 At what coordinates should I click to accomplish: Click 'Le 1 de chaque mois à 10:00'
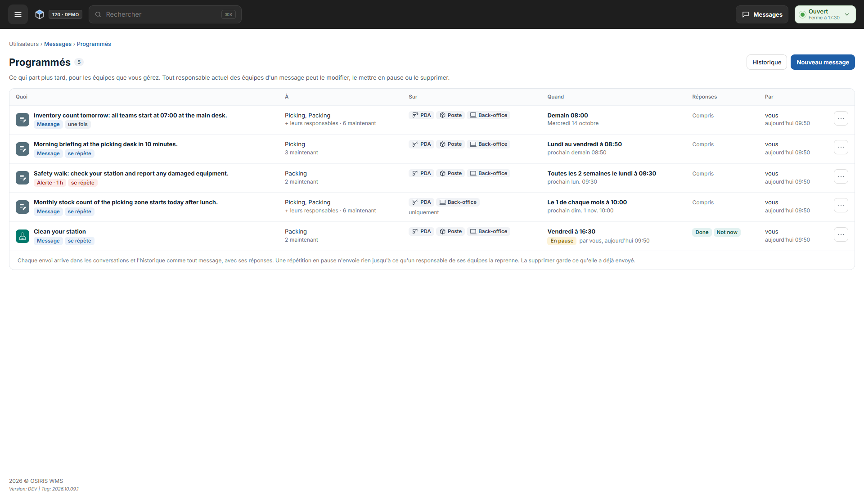coord(587,202)
